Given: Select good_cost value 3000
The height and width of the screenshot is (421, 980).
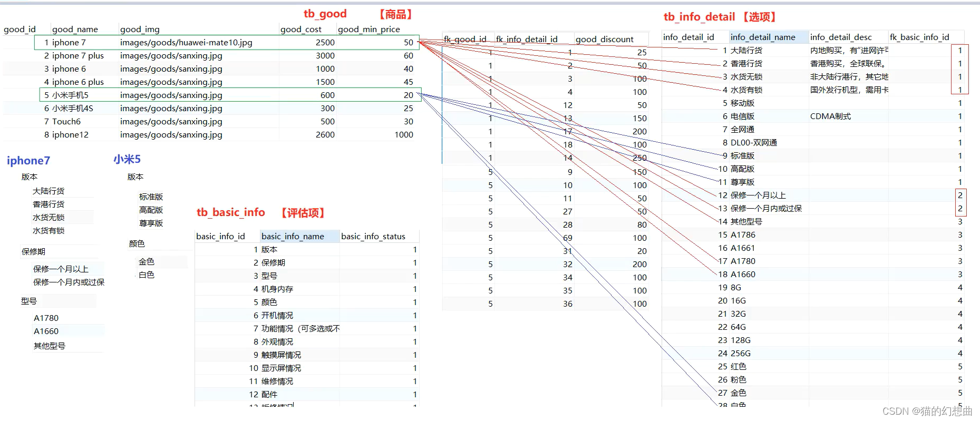Looking at the screenshot, I should (325, 56).
